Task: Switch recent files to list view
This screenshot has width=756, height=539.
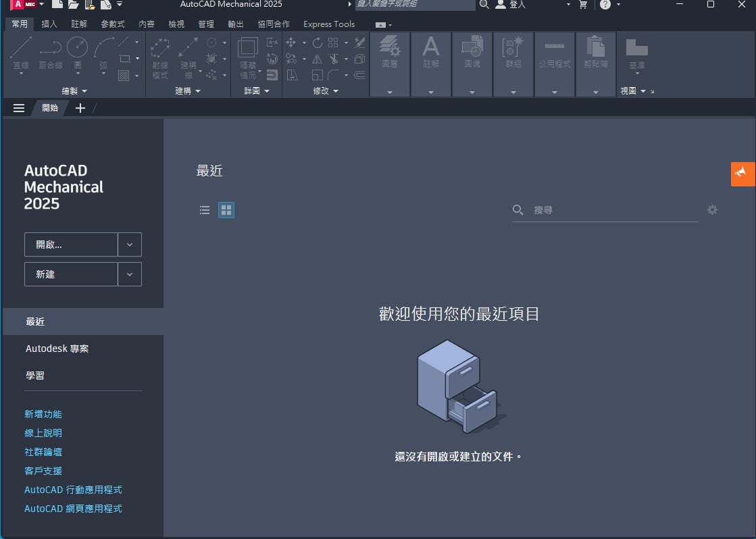Action: click(205, 209)
